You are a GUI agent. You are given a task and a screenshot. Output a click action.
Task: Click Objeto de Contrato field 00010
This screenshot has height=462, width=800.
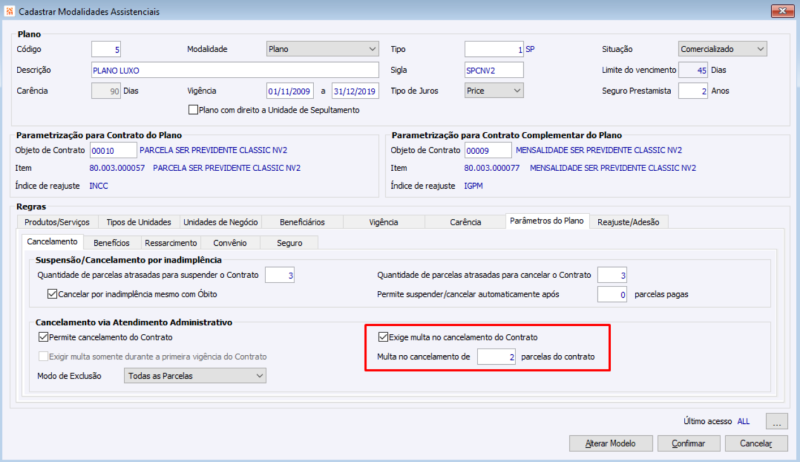[113, 150]
